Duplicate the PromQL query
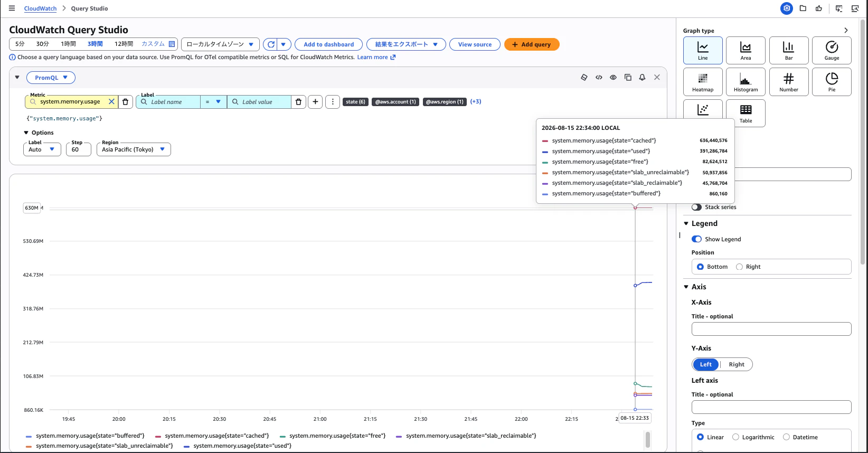The height and width of the screenshot is (453, 868). (x=628, y=77)
